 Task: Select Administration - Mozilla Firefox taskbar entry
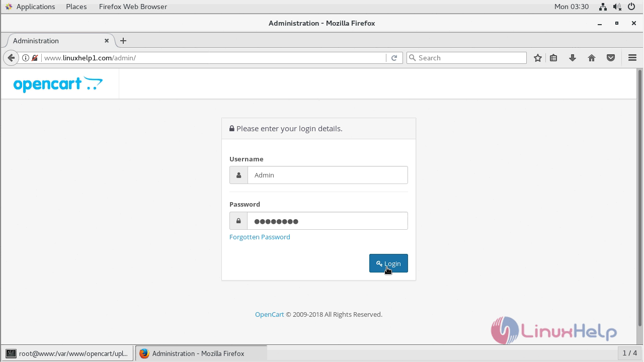[x=201, y=353]
